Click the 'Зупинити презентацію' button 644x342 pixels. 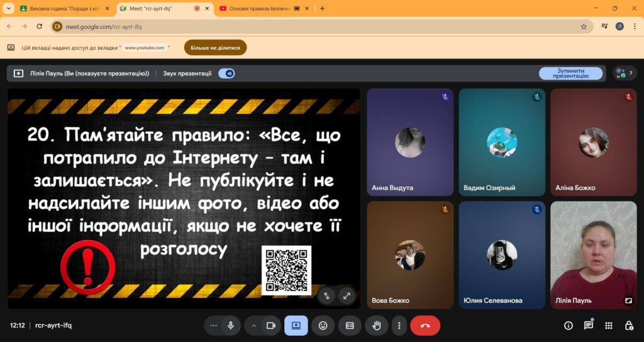570,74
